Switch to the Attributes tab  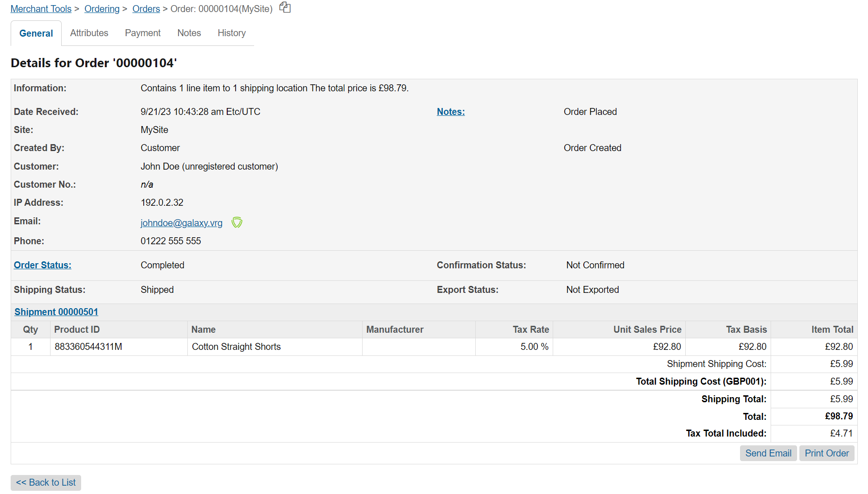click(x=89, y=33)
